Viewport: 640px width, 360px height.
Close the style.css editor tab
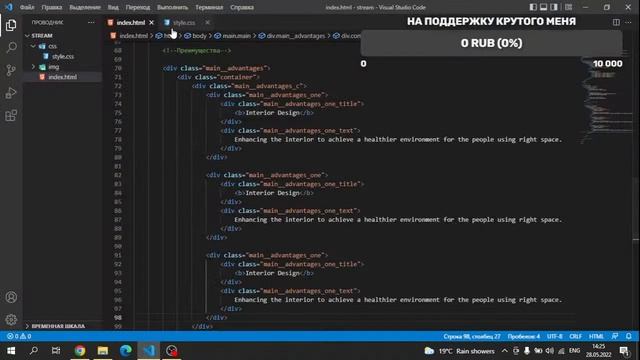[x=207, y=22]
